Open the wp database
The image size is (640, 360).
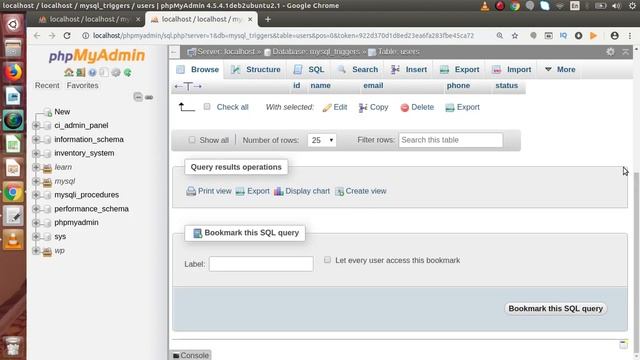pos(59,250)
